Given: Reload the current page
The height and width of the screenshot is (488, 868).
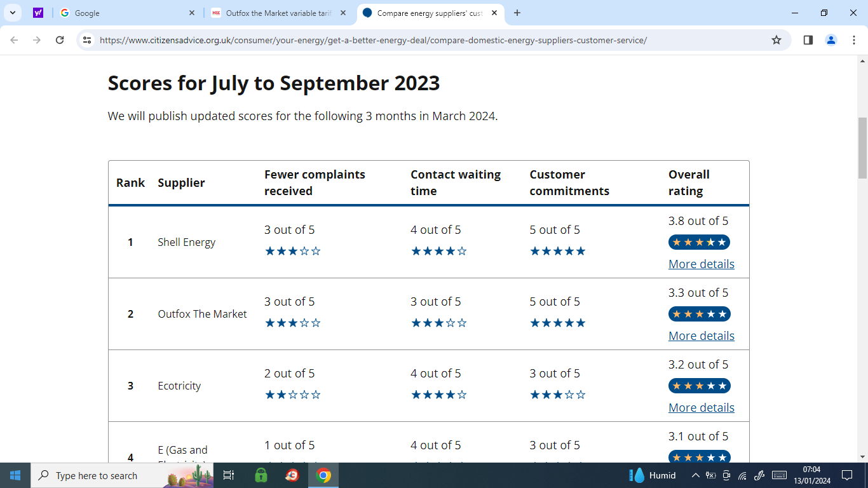Looking at the screenshot, I should 60,40.
